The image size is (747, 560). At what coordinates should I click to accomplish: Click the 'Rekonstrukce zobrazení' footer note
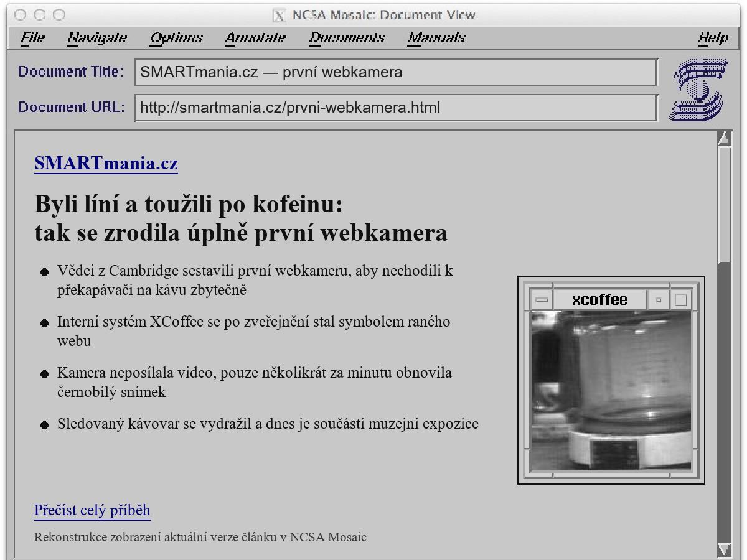pos(200,537)
